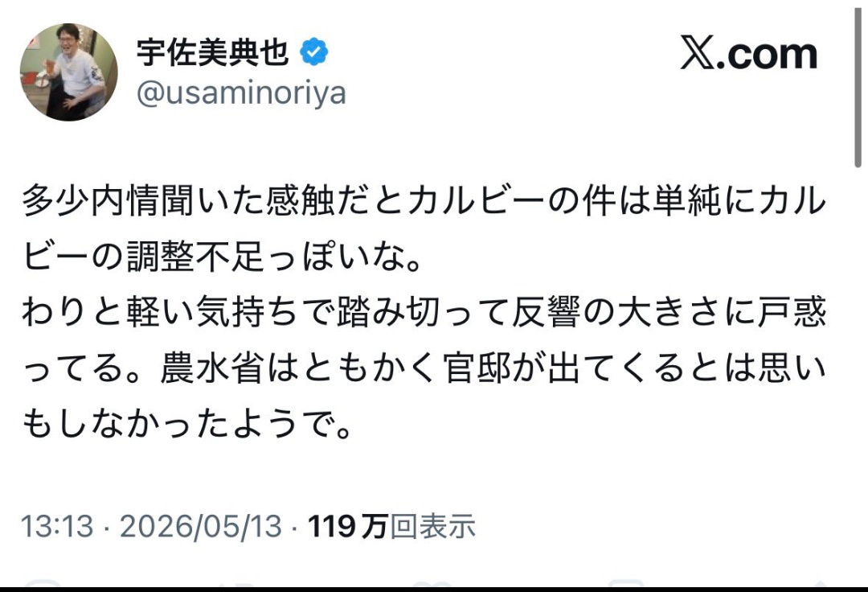Click the 13:13 post time
The image size is (868, 592).
click(57, 526)
